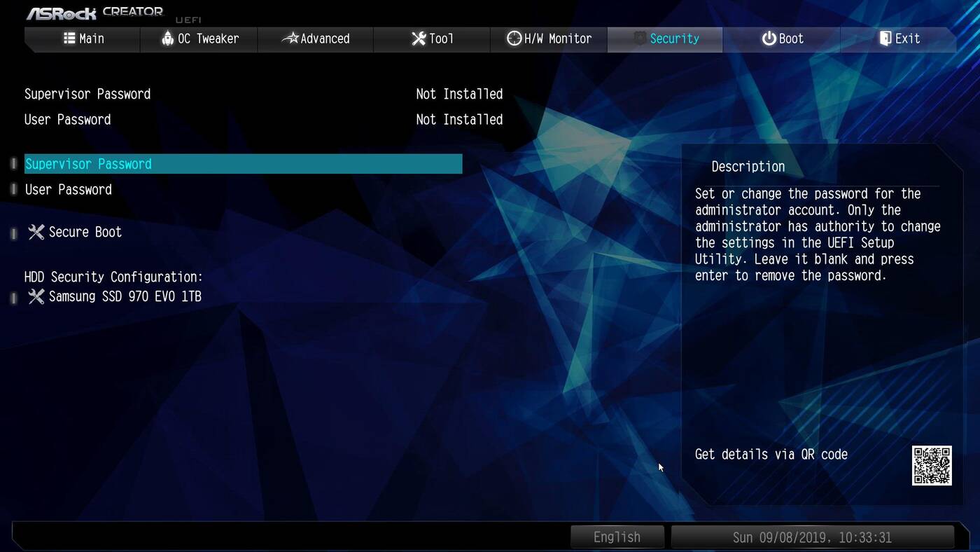Click the OC Tweaker rocket icon
Screen dimensions: 980x552
point(167,39)
